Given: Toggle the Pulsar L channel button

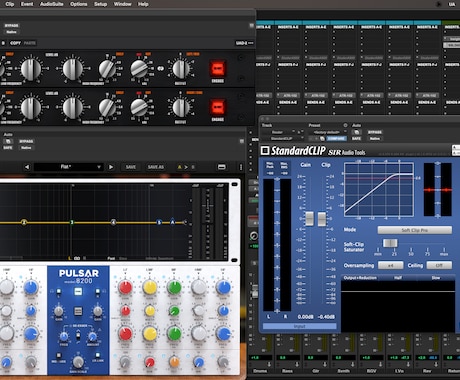Looking at the screenshot, I should (x=59, y=292).
